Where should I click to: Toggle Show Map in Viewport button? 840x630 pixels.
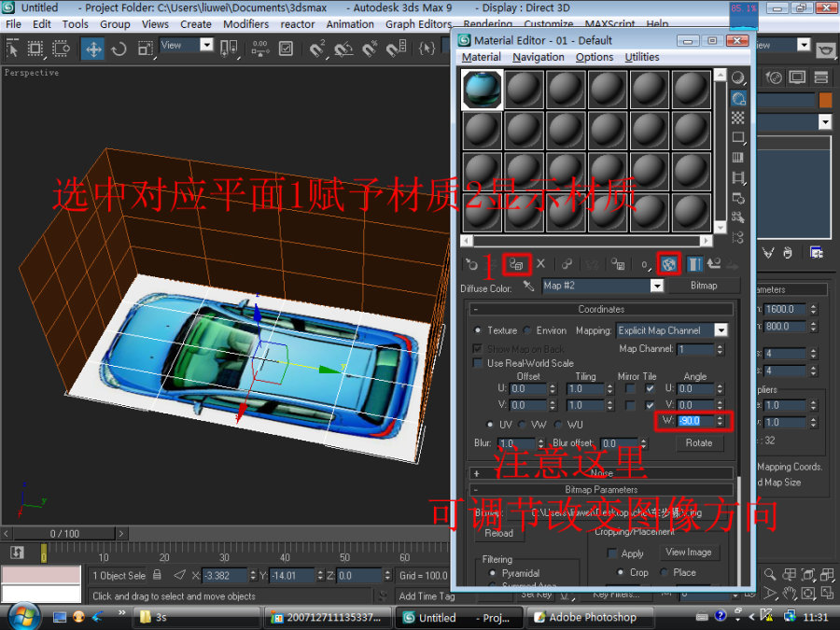pos(668,264)
